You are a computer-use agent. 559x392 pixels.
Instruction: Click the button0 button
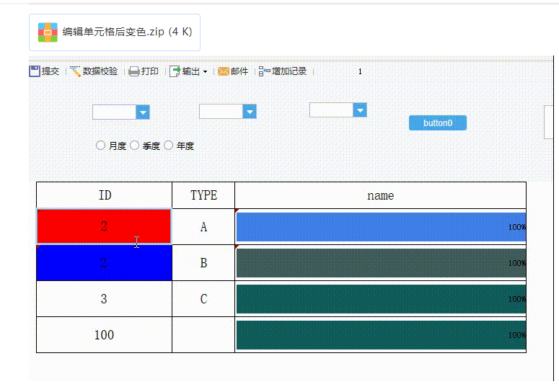point(438,122)
